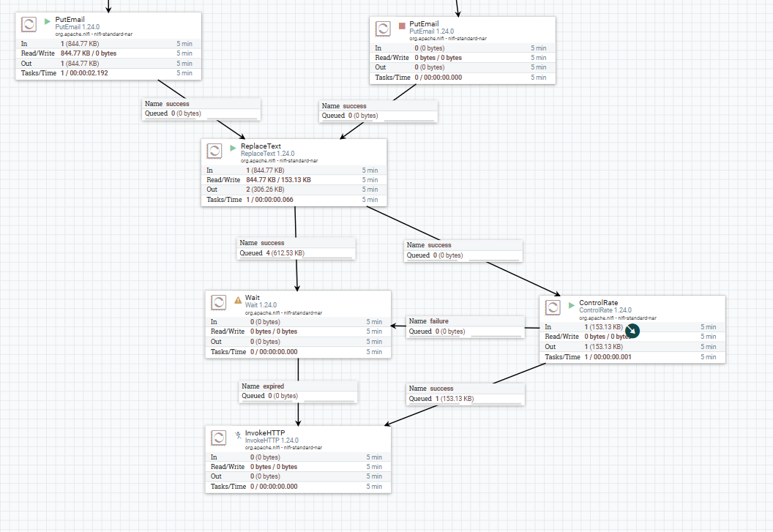Select the expired connection label
Viewport: 773px width, 532px height.
(298, 391)
